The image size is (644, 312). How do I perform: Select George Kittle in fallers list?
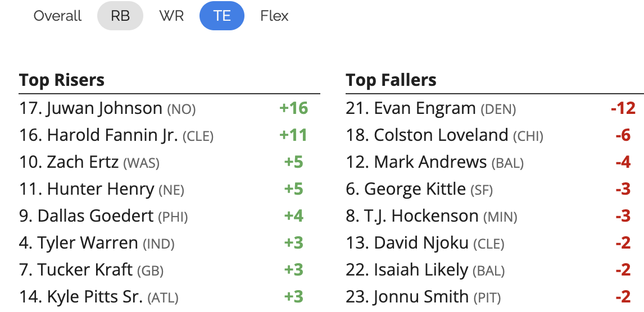[415, 189]
